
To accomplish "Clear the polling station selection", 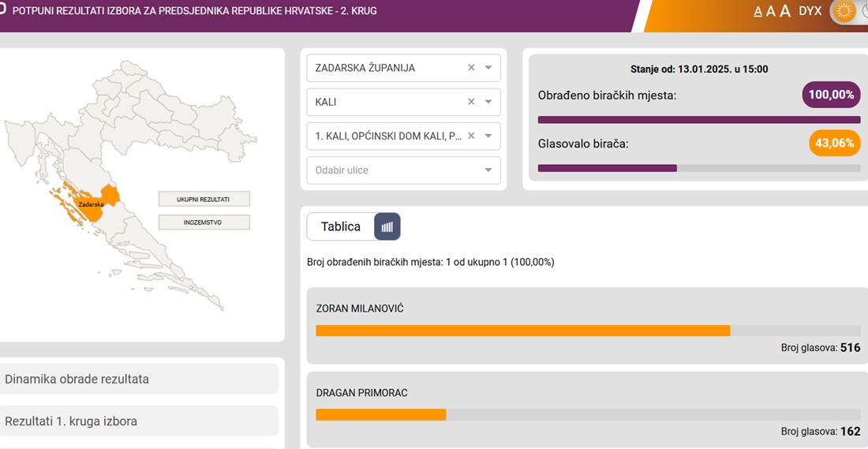I will [x=471, y=136].
